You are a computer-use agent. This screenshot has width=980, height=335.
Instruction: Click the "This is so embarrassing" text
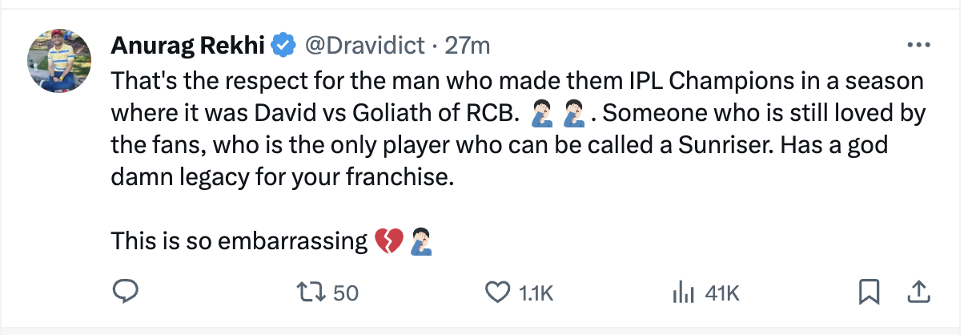(x=239, y=240)
